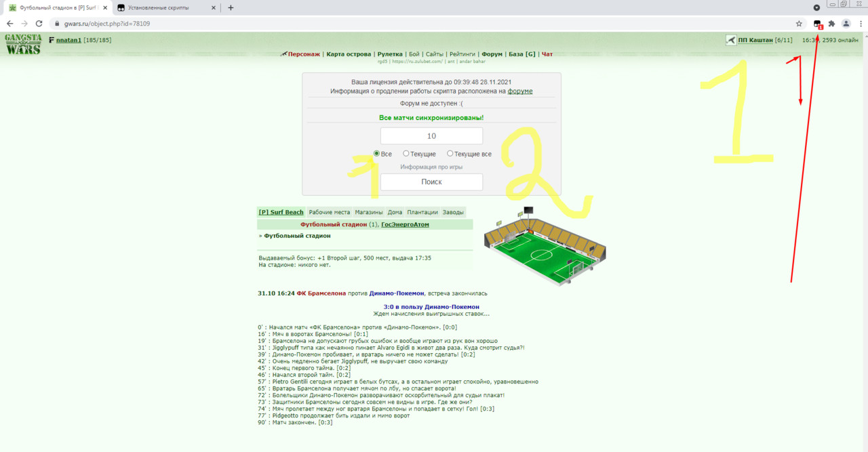
Task: Open the Чат menu item
Action: 547,54
